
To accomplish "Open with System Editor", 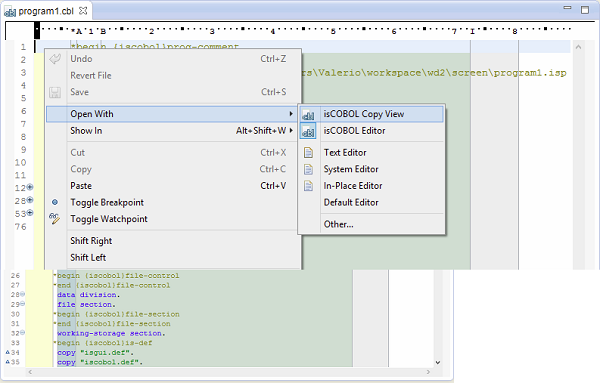I will click(371, 169).
